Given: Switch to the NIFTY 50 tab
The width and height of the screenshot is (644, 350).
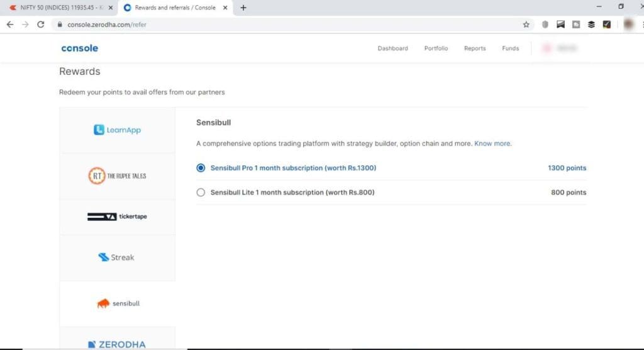Looking at the screenshot, I should tap(60, 8).
